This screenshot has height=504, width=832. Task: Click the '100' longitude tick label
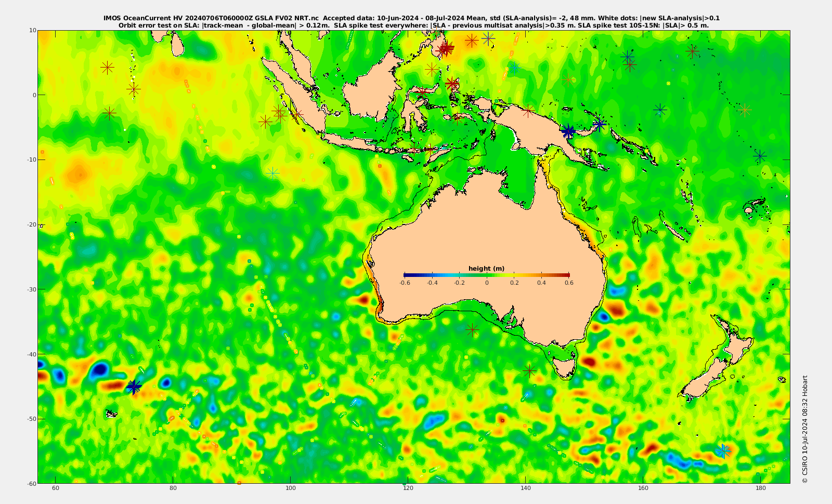(x=291, y=488)
